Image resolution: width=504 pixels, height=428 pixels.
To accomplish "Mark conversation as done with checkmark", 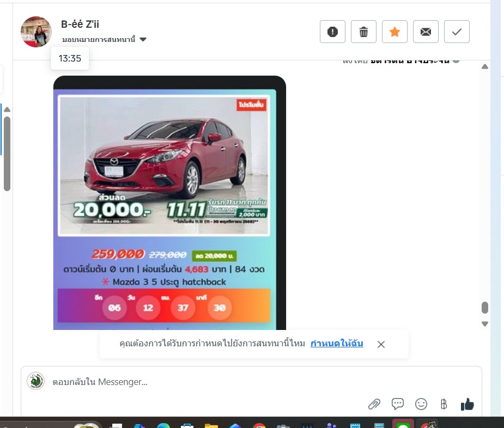I will click(457, 32).
